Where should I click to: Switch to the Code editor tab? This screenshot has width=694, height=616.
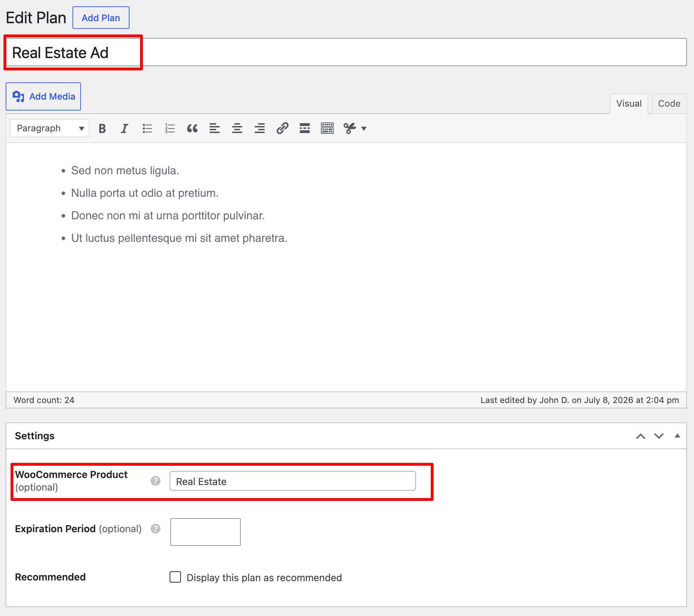(x=669, y=103)
